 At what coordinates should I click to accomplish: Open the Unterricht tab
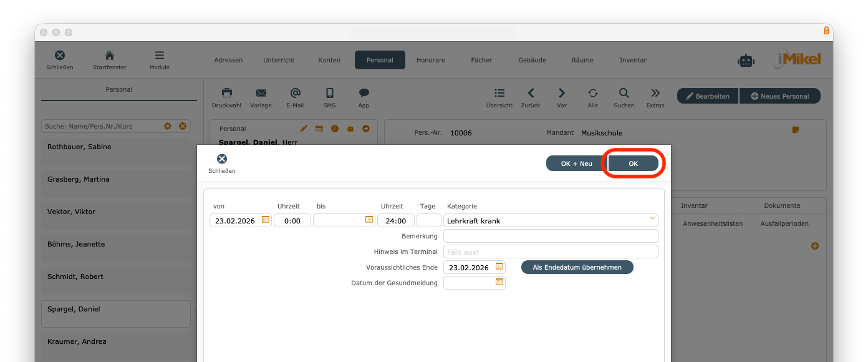point(279,60)
